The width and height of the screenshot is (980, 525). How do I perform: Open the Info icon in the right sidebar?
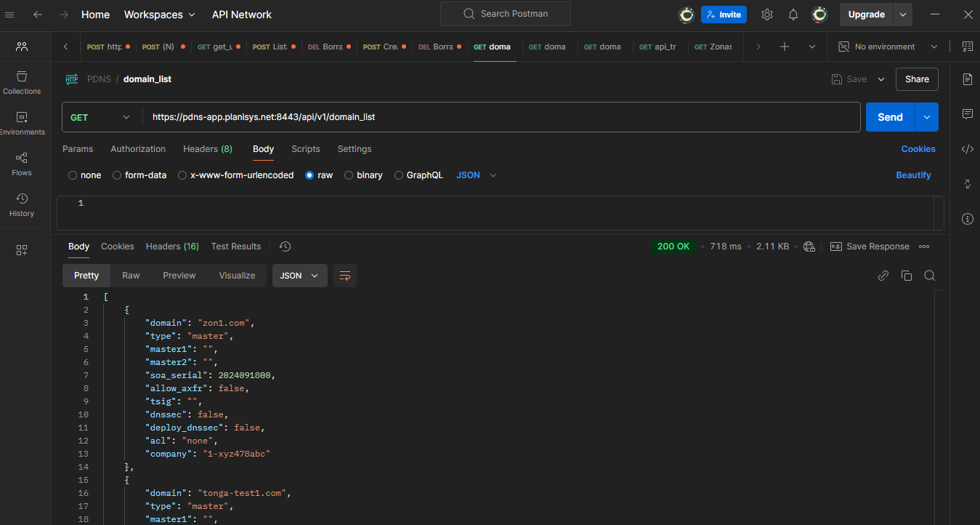pos(967,219)
